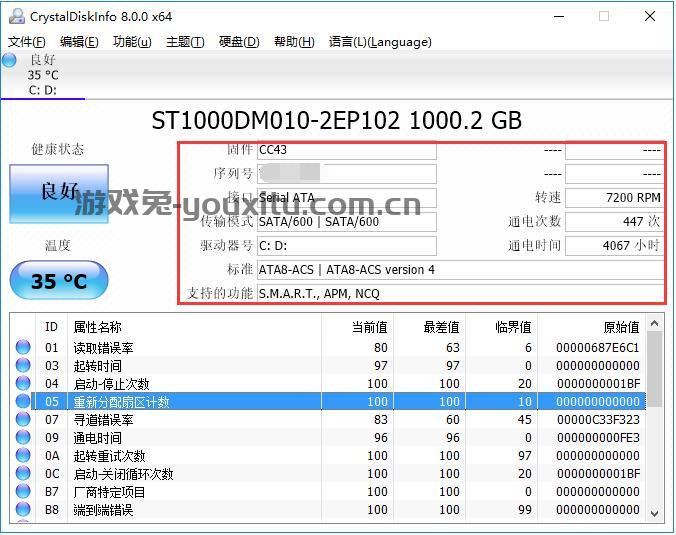
Task: Click the scroll up arrow of SMART list
Action: tap(654, 323)
